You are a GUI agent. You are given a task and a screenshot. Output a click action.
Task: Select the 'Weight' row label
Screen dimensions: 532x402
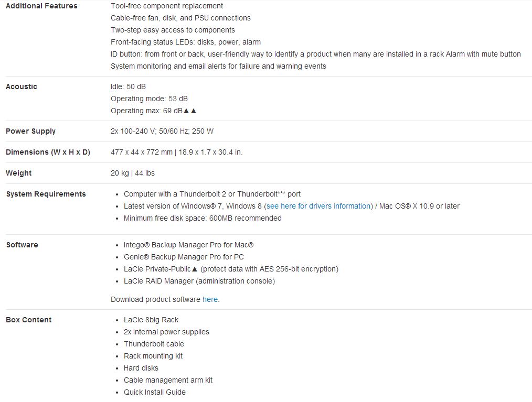click(x=19, y=173)
